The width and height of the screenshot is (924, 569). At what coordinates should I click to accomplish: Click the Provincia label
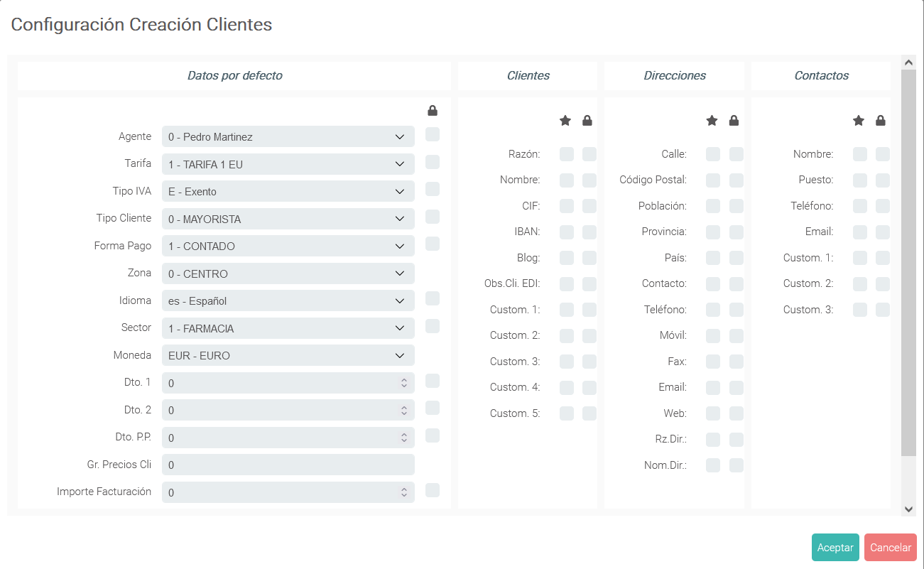pos(664,232)
